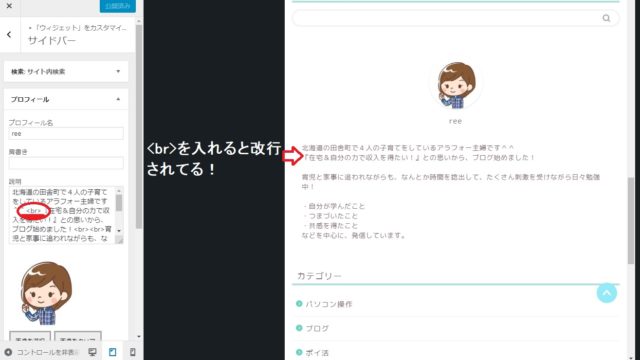Switch to mobile preview icon
This screenshot has width=640, height=360.
point(133,352)
